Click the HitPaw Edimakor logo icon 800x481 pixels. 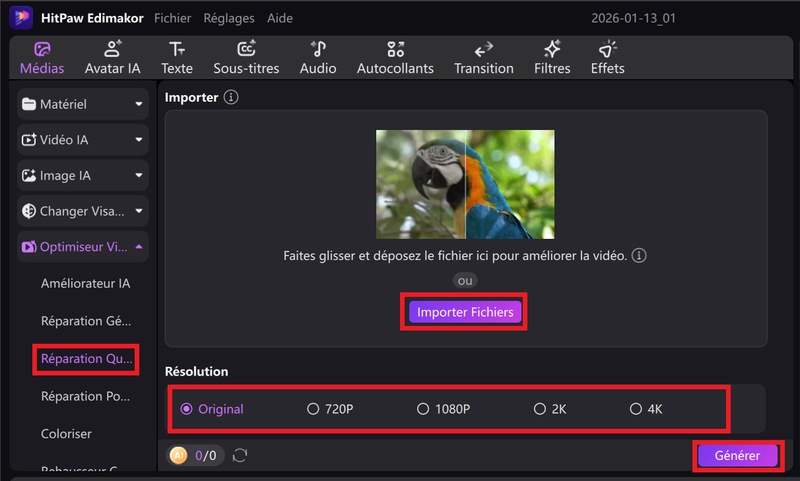coord(21,18)
